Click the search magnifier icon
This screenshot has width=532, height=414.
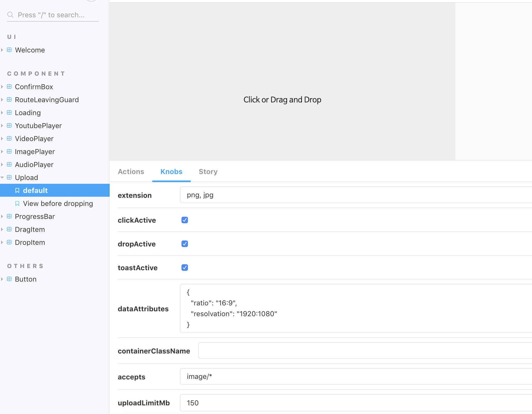coord(10,15)
